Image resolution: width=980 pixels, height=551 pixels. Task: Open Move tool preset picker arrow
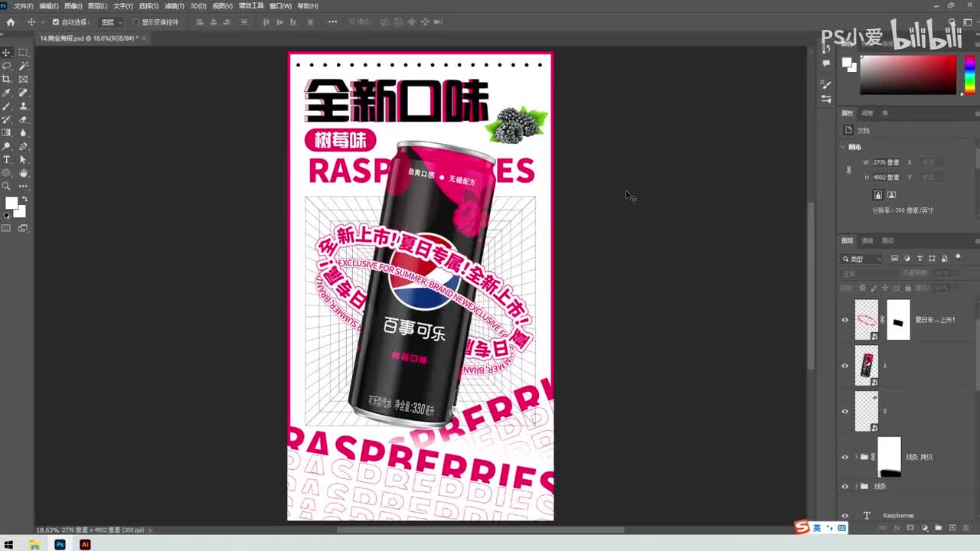click(41, 22)
